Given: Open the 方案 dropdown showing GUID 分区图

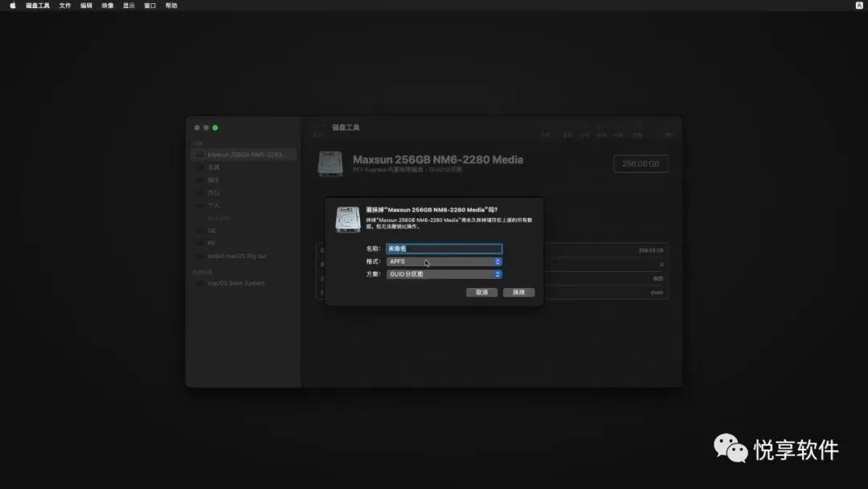Looking at the screenshot, I should 444,274.
